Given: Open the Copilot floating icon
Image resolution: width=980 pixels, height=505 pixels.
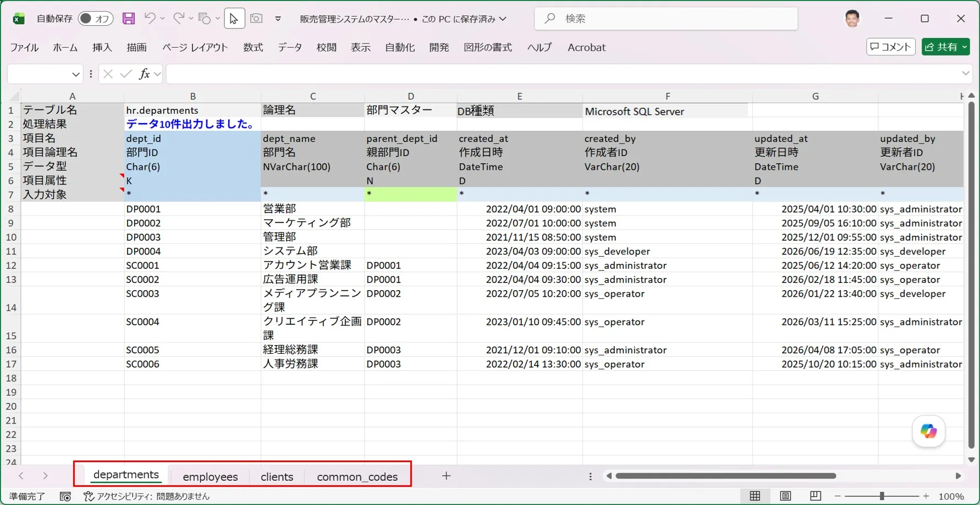Looking at the screenshot, I should click(x=928, y=431).
